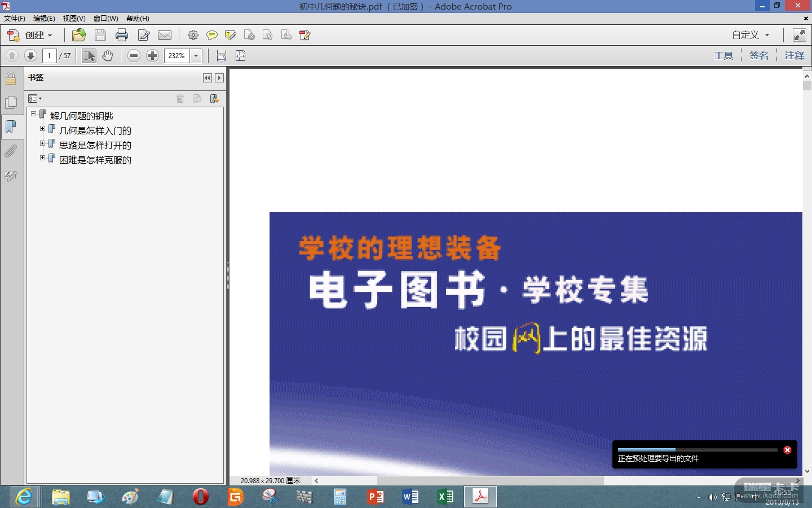This screenshot has height=508, width=812.
Task: Open the 注释 comment pane
Action: (795, 55)
